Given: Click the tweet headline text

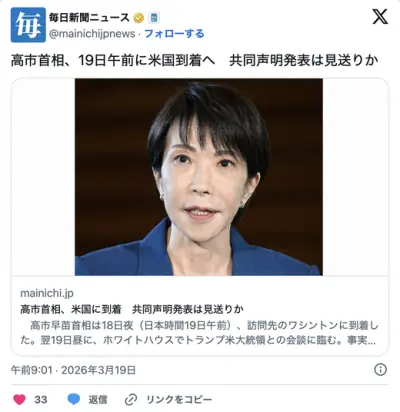Looking at the screenshot, I should click(x=195, y=61).
